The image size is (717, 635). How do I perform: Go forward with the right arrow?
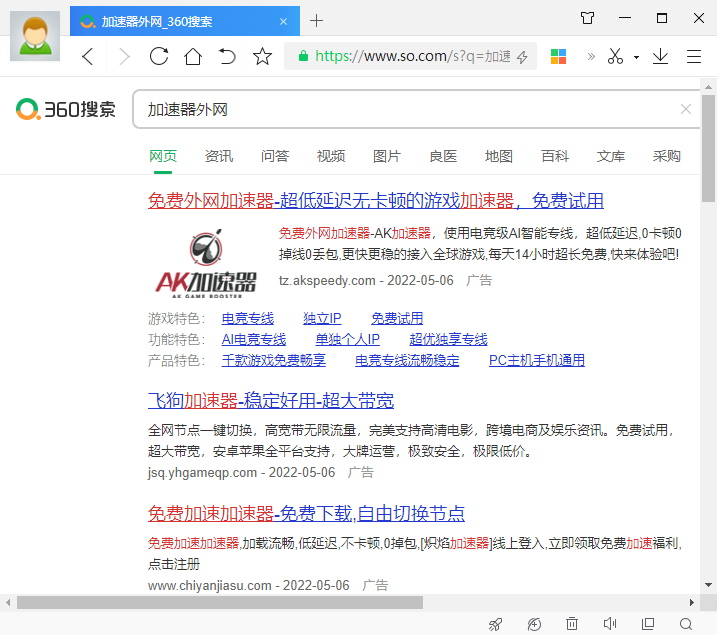pyautogui.click(x=124, y=57)
